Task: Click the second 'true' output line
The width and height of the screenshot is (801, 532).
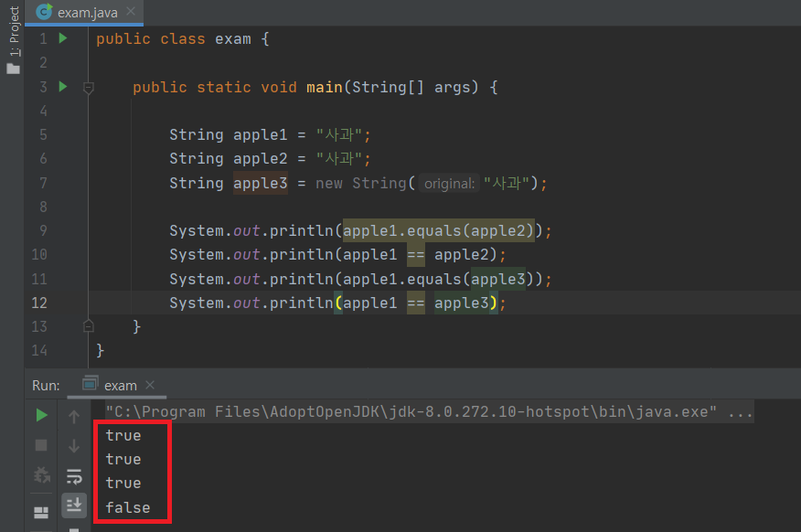Action: click(123, 459)
